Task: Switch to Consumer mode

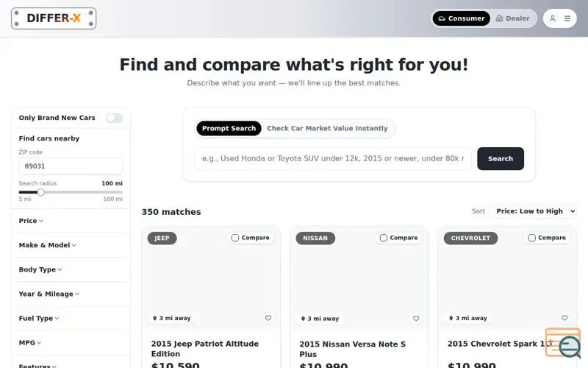Action: [462, 18]
